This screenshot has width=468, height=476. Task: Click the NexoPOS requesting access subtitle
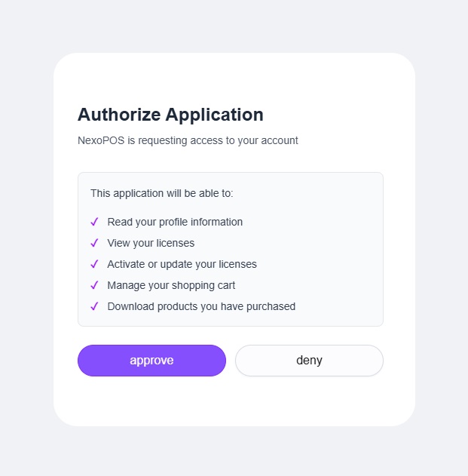188,140
